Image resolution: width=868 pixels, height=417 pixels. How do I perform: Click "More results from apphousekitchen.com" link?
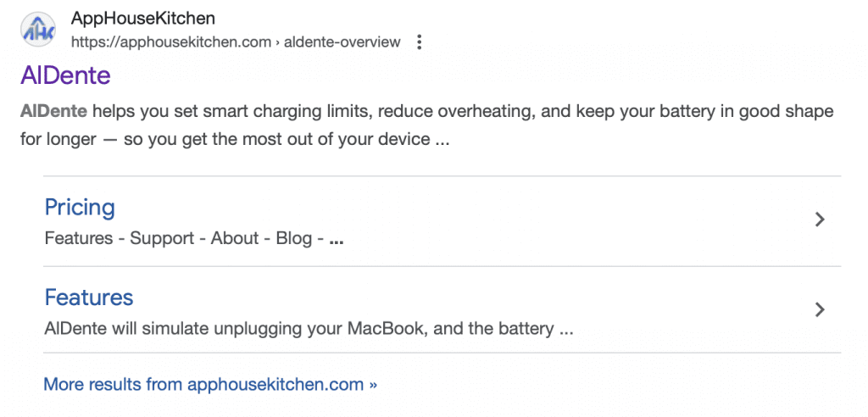click(203, 384)
